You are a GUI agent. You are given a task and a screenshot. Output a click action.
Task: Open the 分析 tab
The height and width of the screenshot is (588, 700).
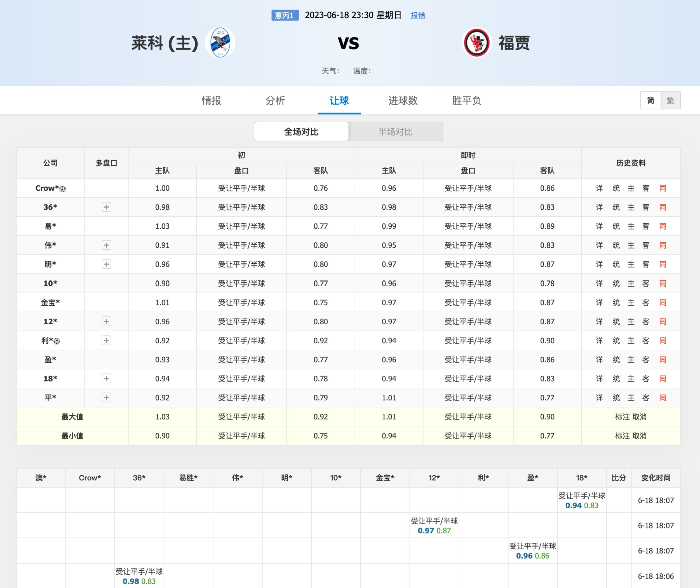[275, 100]
